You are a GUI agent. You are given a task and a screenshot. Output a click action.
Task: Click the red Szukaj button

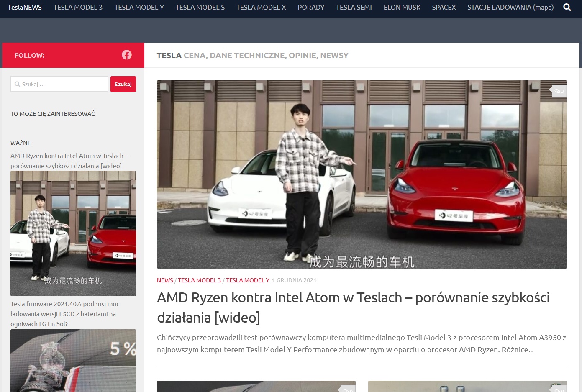(x=123, y=84)
